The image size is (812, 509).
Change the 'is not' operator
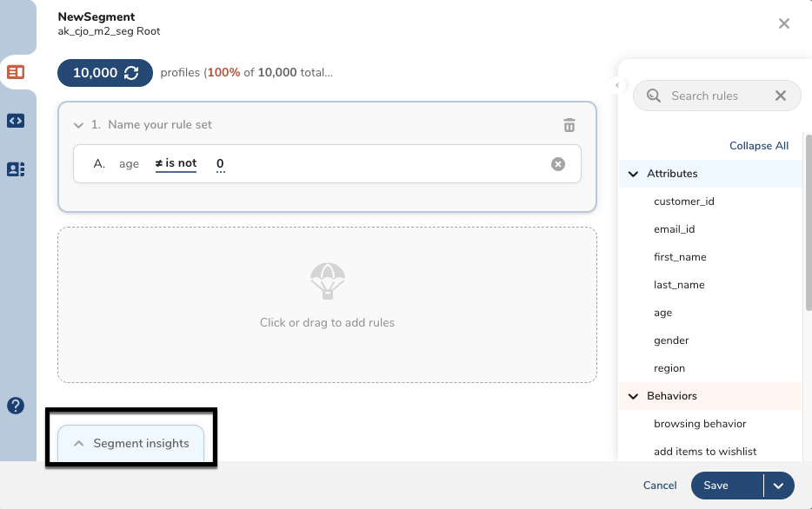176,163
